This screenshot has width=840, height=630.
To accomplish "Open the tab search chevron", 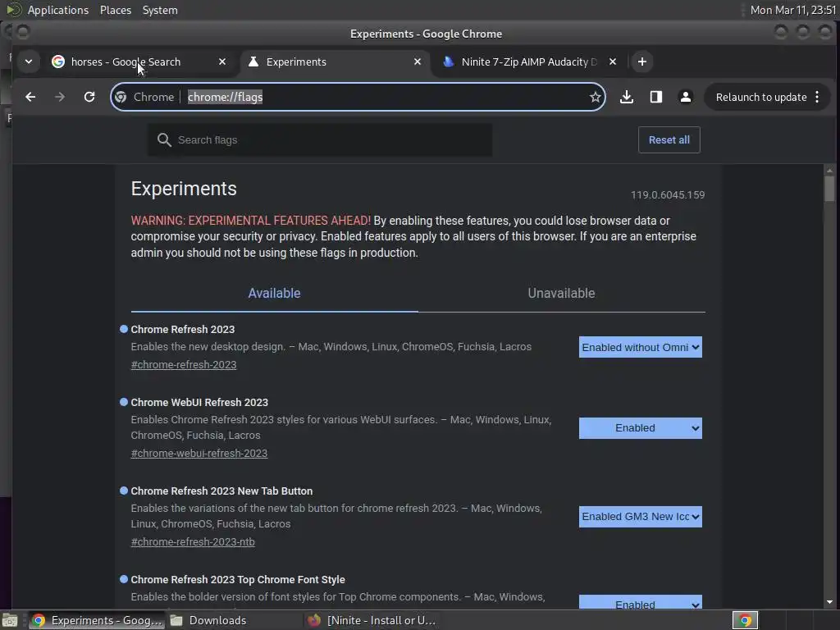I will point(29,62).
